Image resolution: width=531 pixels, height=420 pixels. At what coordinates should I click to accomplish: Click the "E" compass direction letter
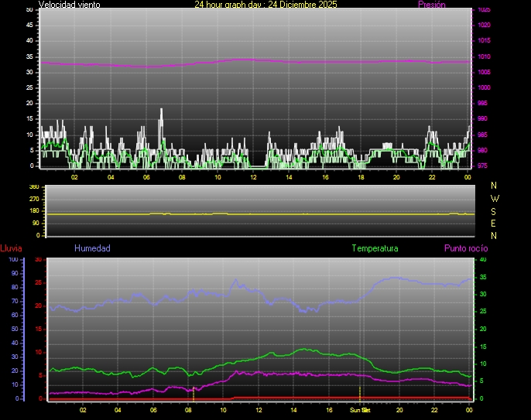pos(495,224)
